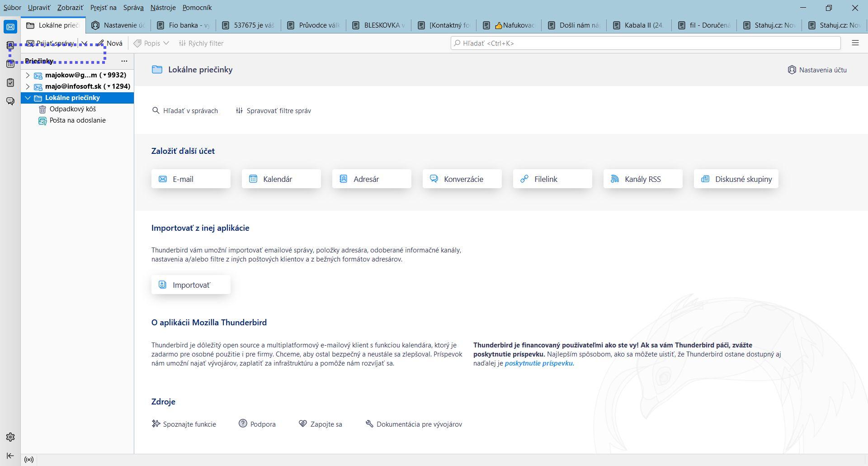
Task: Switch to Průvodce válk tab
Action: tap(314, 25)
